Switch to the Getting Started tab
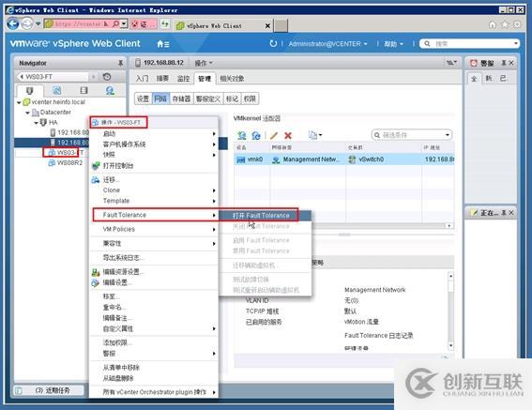The width and height of the screenshot is (532, 410). click(143, 79)
